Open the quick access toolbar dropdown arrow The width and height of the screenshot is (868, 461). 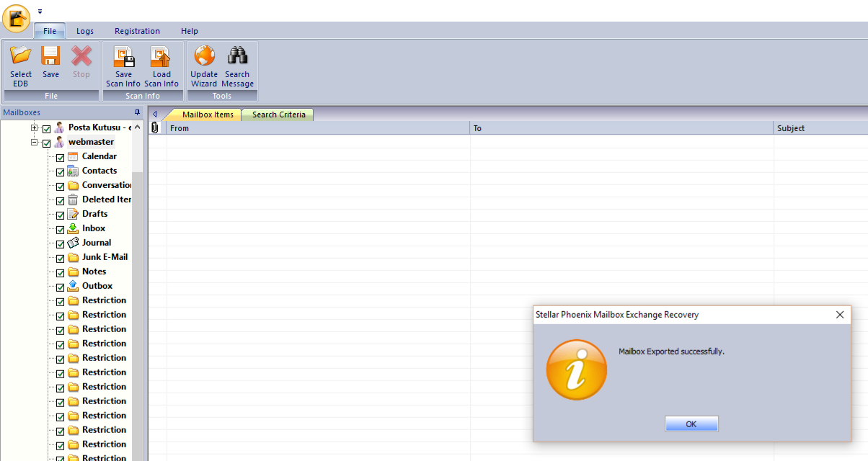pyautogui.click(x=40, y=12)
